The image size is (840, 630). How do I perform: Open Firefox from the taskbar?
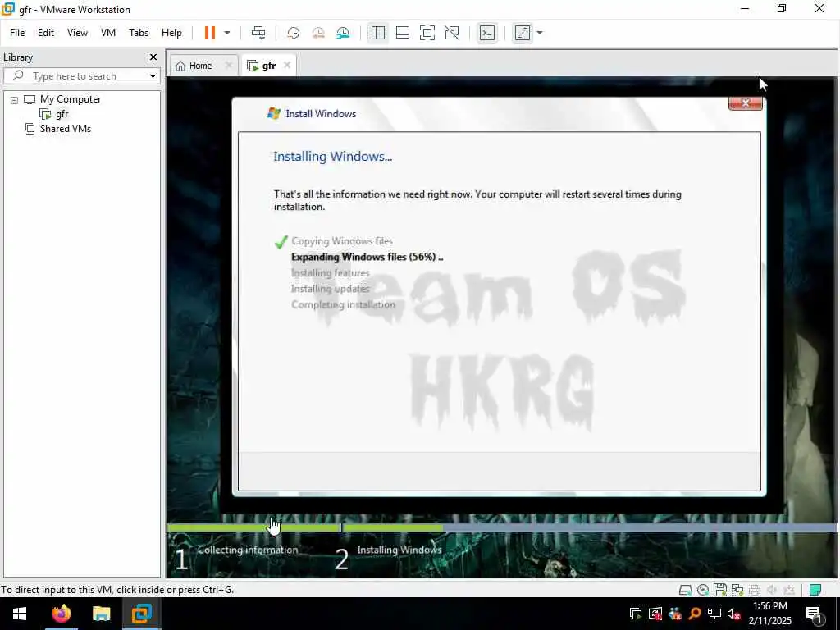pyautogui.click(x=61, y=614)
